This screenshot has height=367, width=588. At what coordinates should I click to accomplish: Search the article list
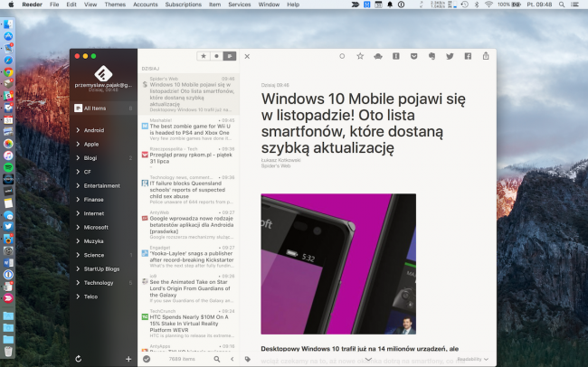(217, 359)
